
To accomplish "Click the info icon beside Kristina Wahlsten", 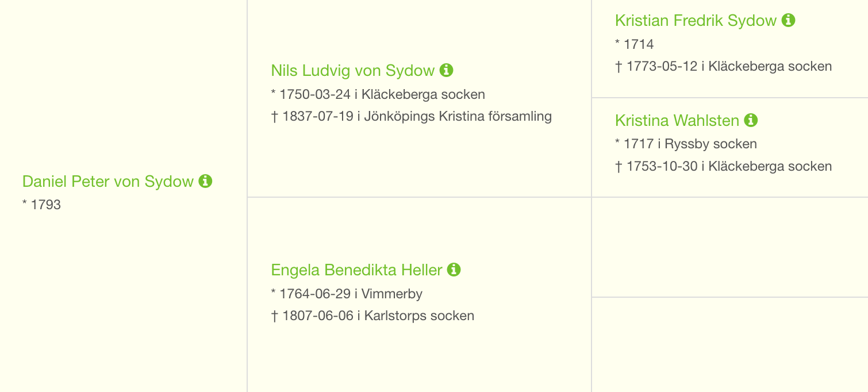I will (x=751, y=120).
